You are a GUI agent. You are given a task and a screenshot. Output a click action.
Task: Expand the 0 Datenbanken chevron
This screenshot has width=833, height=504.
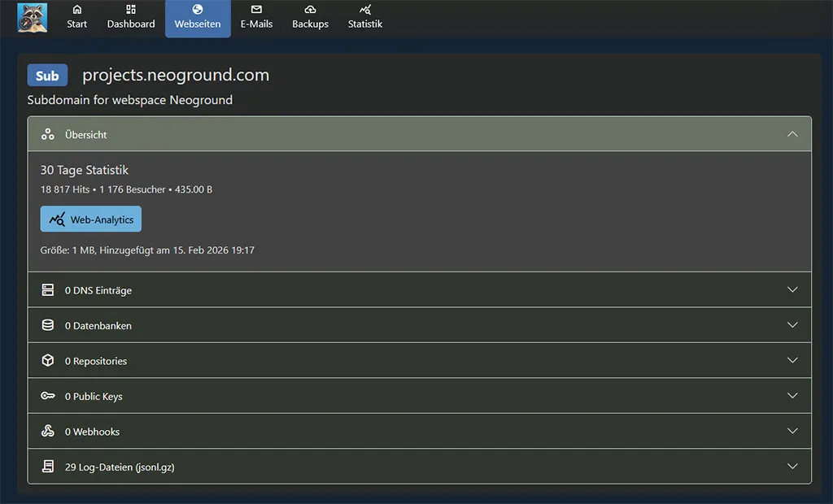point(792,325)
